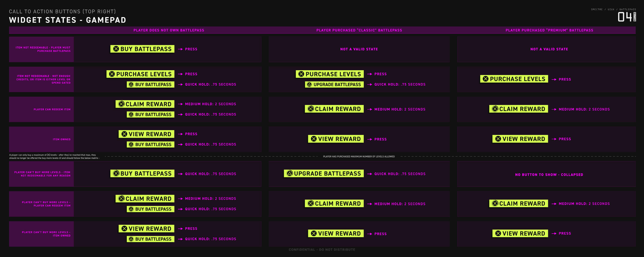Click triangle icon on Buy Battlepass beside Item Owned label
Image resolution: width=644 pixels, height=257 pixels.
pyautogui.click(x=131, y=144)
